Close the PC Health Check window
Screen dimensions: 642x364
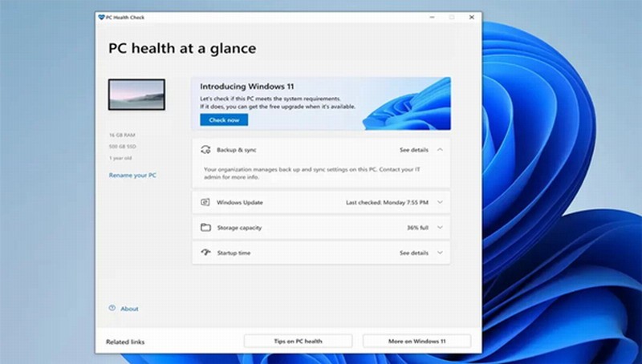[472, 17]
